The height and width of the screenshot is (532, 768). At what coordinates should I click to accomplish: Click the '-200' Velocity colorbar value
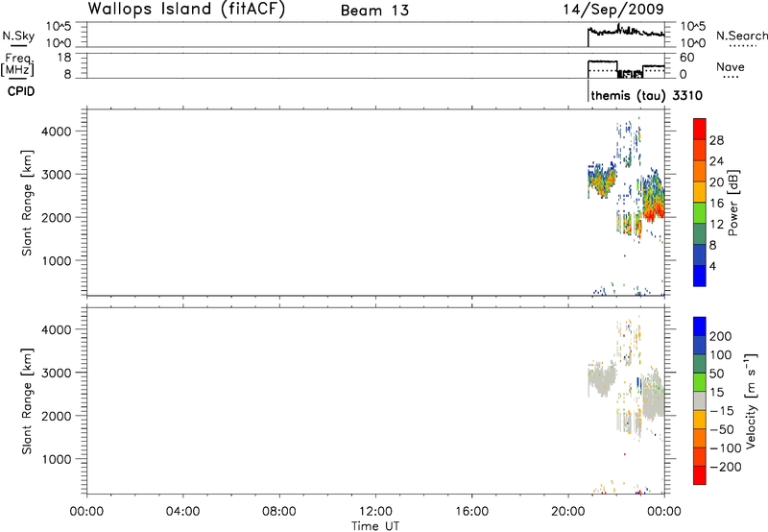click(x=726, y=467)
